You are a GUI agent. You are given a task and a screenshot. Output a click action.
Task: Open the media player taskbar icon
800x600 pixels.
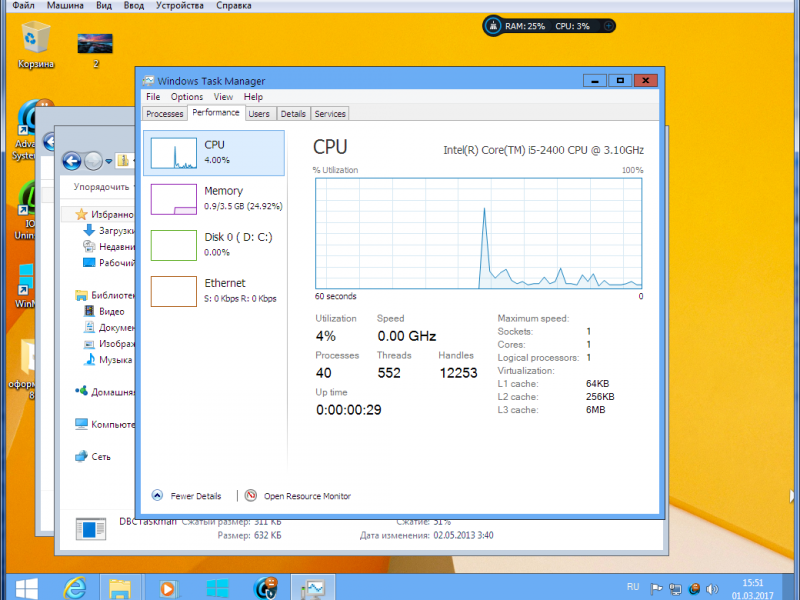167,588
